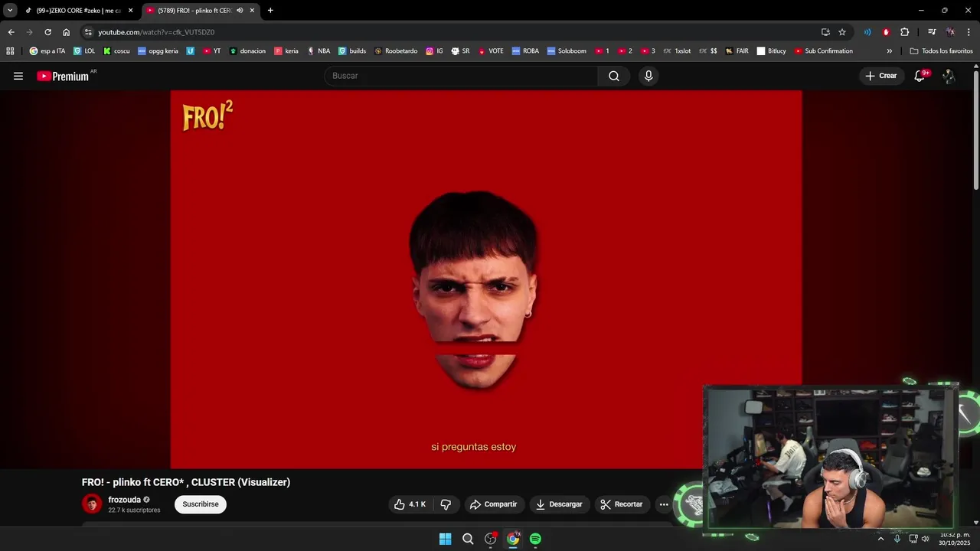980x551 pixels.
Task: Open the extensions puzzle icon
Action: 904,32
